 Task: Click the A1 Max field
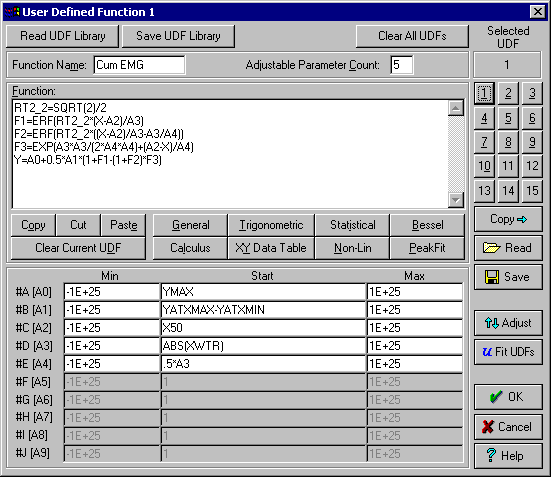pos(415,310)
